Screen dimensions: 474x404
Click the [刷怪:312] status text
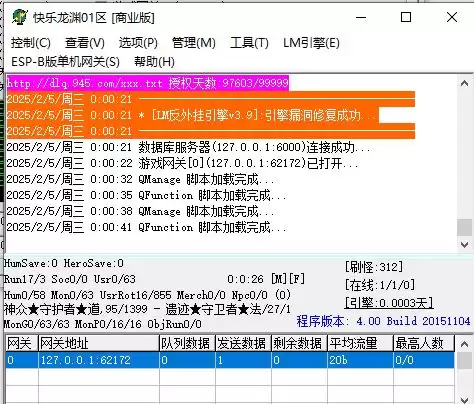pos(374,267)
